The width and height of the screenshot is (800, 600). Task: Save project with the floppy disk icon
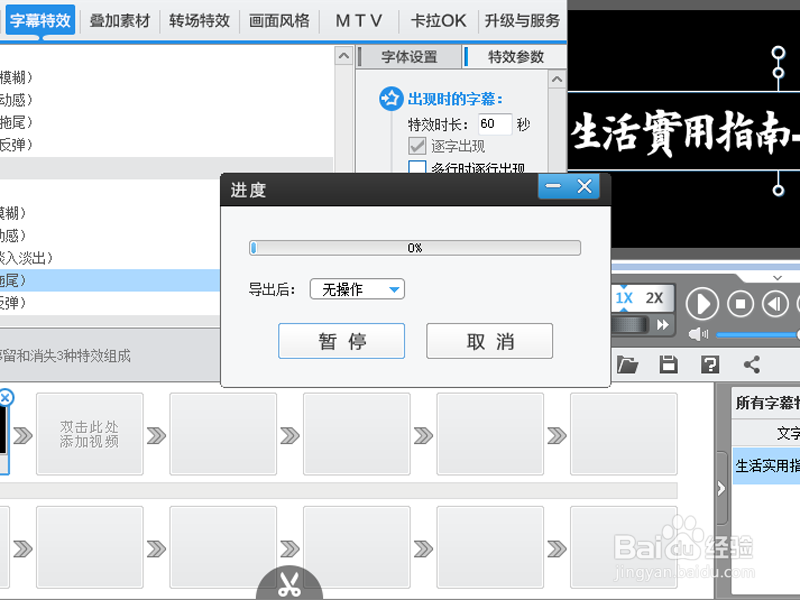coord(668,364)
